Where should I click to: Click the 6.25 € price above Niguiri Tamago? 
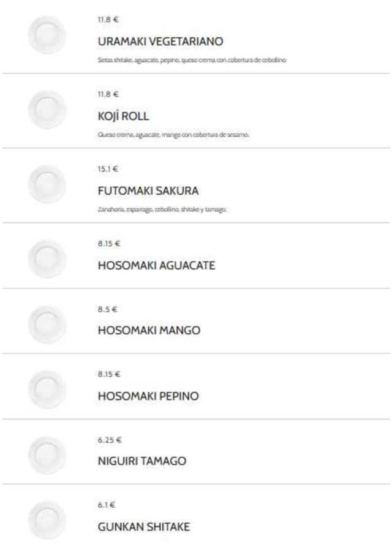109,440
